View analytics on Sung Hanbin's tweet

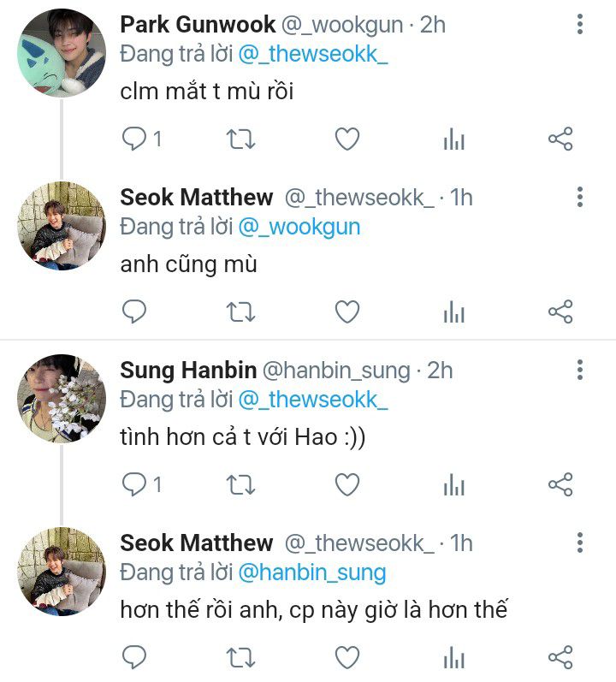click(x=454, y=484)
